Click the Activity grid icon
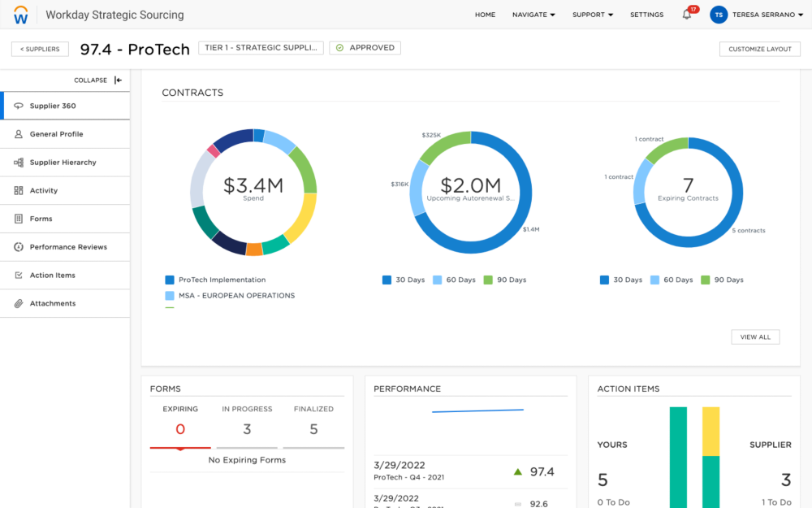Viewport: 812px width, 508px height. click(x=19, y=190)
